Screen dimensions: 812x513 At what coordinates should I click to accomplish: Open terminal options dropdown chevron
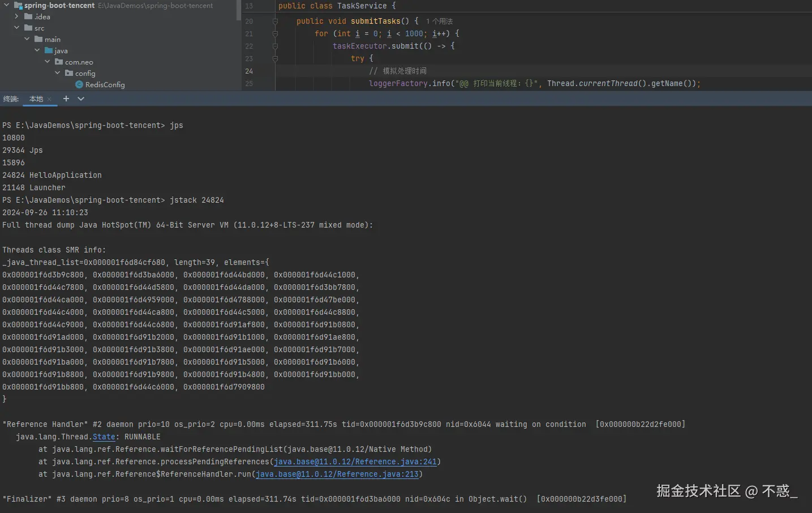[x=81, y=99]
